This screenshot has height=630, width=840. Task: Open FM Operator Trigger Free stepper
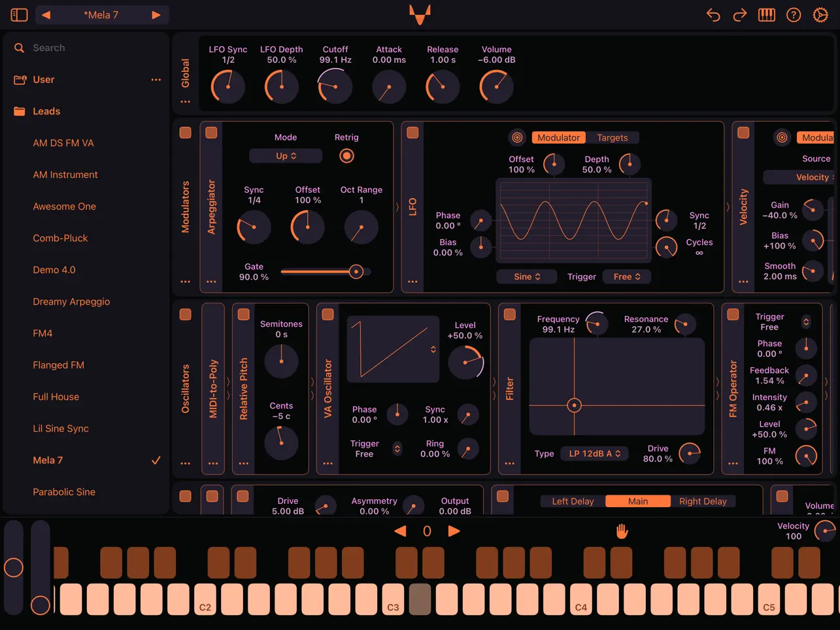(806, 322)
